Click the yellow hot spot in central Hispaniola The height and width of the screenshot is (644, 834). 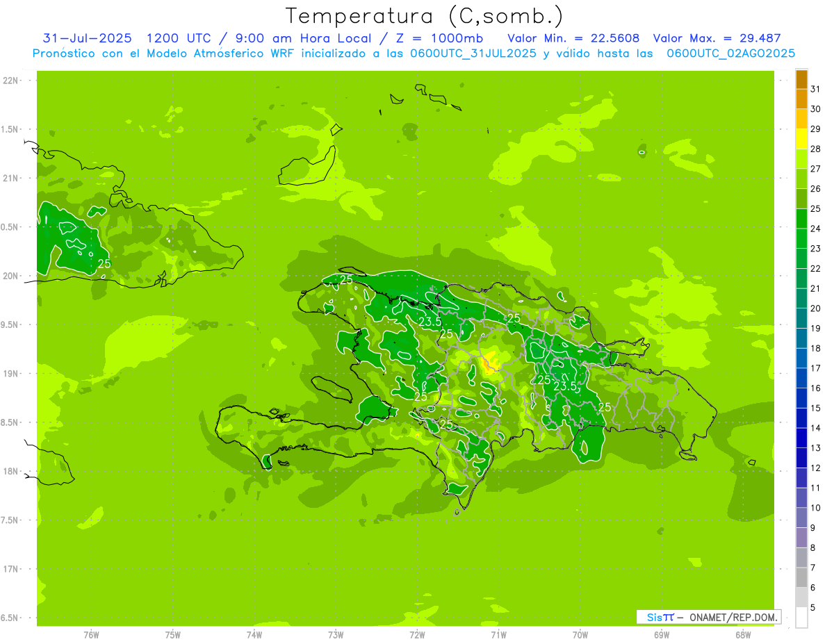tap(490, 362)
